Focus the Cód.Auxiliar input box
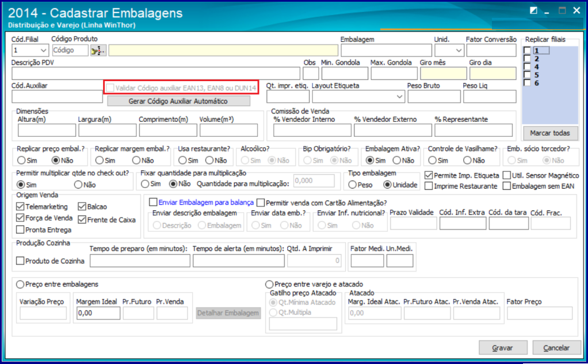 click(57, 97)
